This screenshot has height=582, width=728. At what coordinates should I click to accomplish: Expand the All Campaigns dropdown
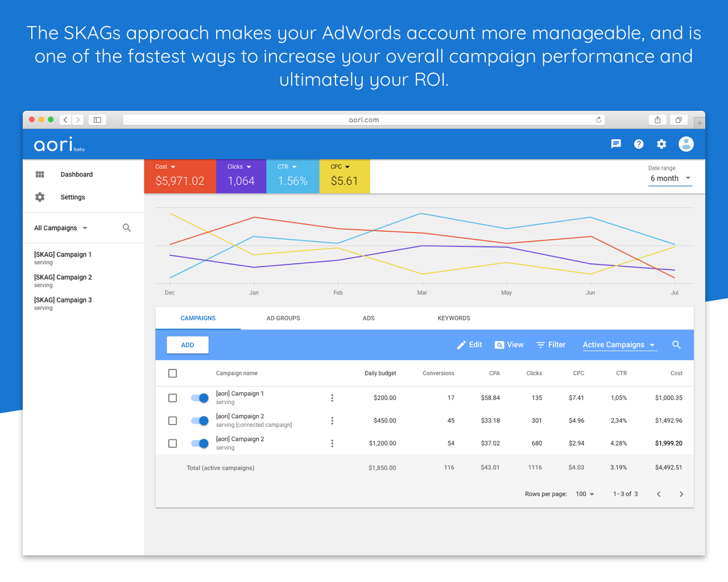pos(61,228)
